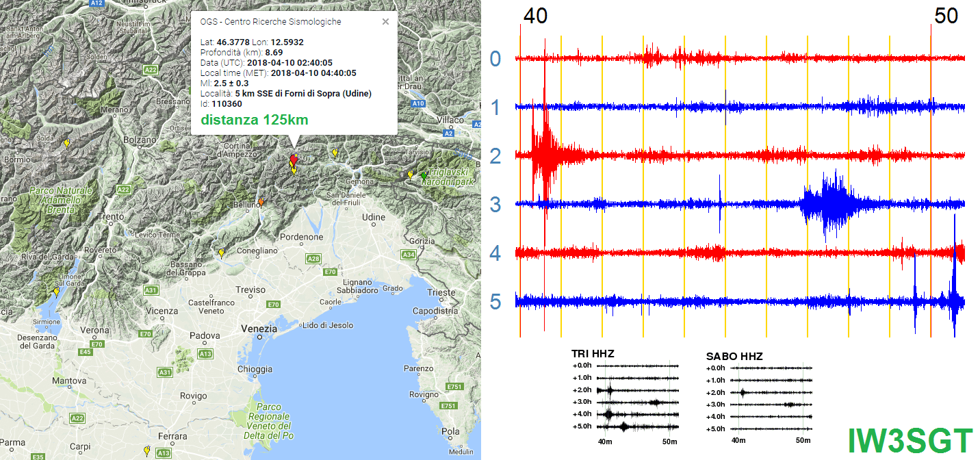980x460 pixels.
Task: Click the yellow marker near Tarvisio
Action: click(334, 153)
